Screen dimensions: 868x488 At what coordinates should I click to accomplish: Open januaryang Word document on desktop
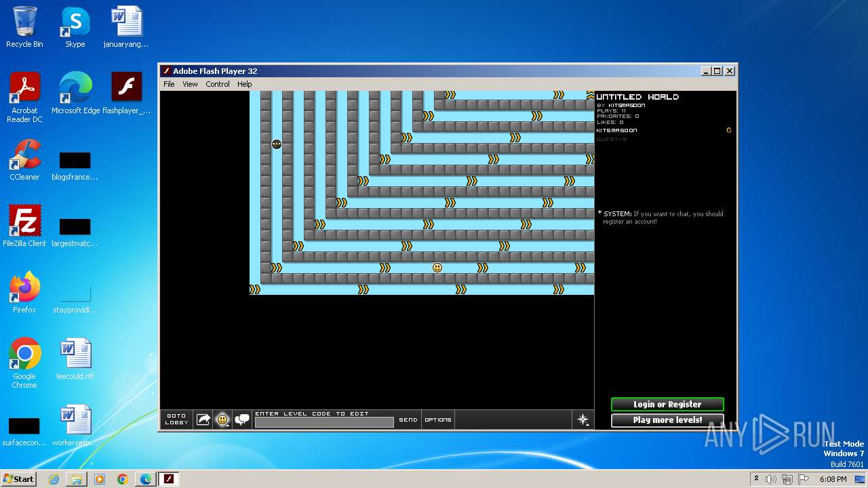coord(126,27)
